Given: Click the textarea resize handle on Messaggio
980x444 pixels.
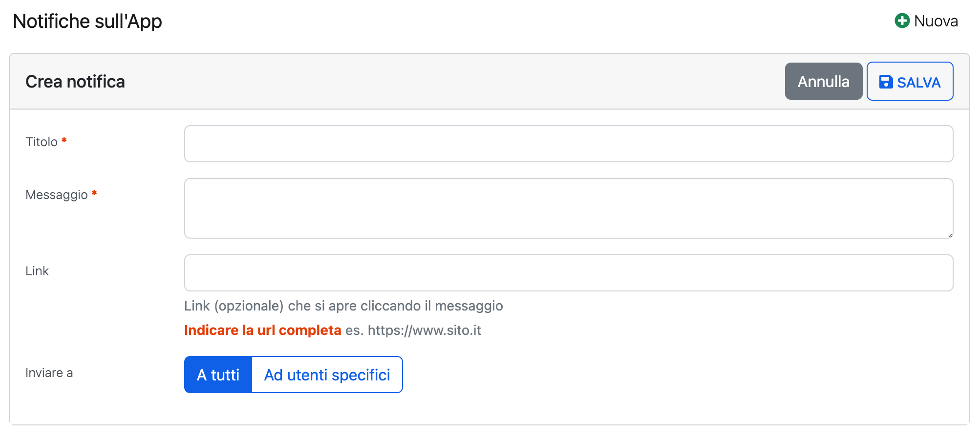Looking at the screenshot, I should tap(951, 236).
